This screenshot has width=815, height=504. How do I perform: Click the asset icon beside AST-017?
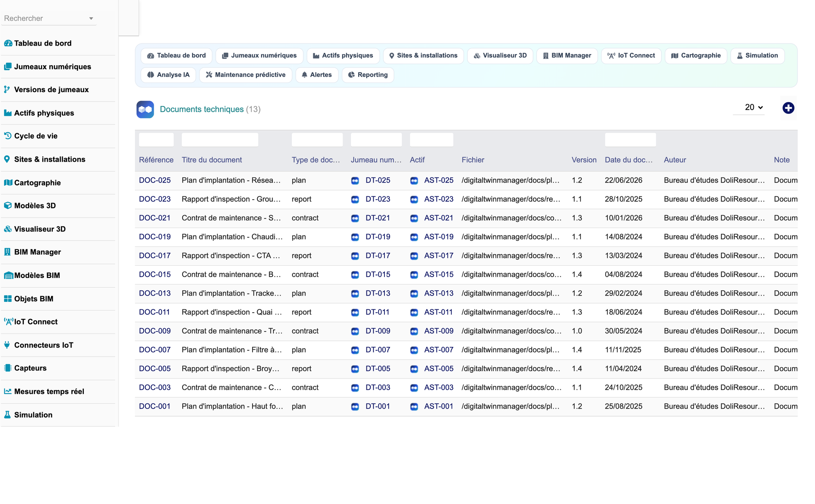pos(414,256)
